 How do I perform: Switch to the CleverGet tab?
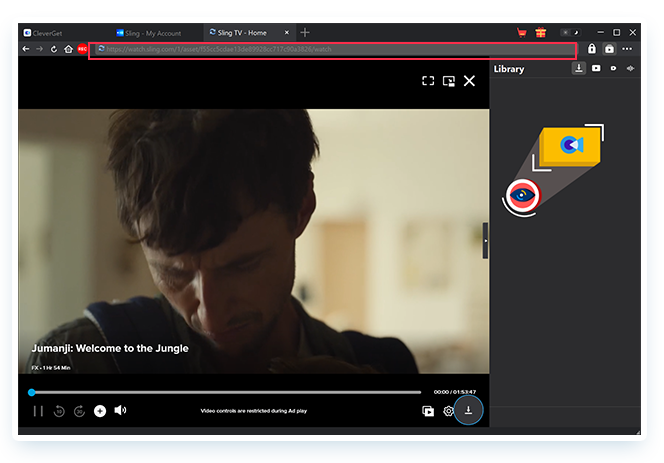pos(43,33)
